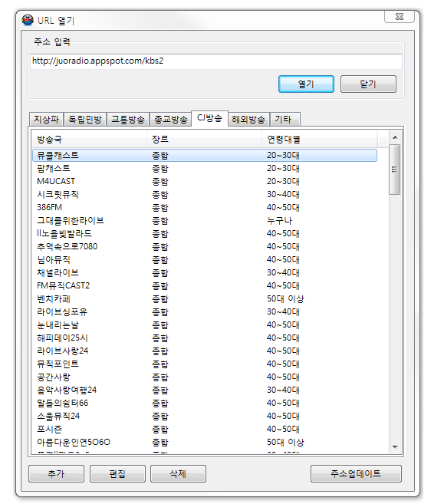Open the 기타 tab
Image resolution: width=444 pixels, height=504 pixels.
point(285,120)
